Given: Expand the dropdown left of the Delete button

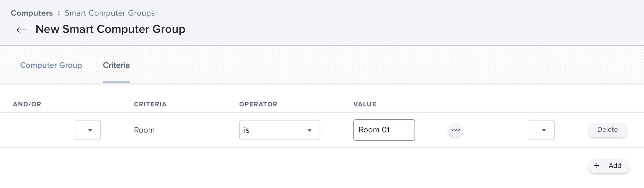Looking at the screenshot, I should point(542,130).
